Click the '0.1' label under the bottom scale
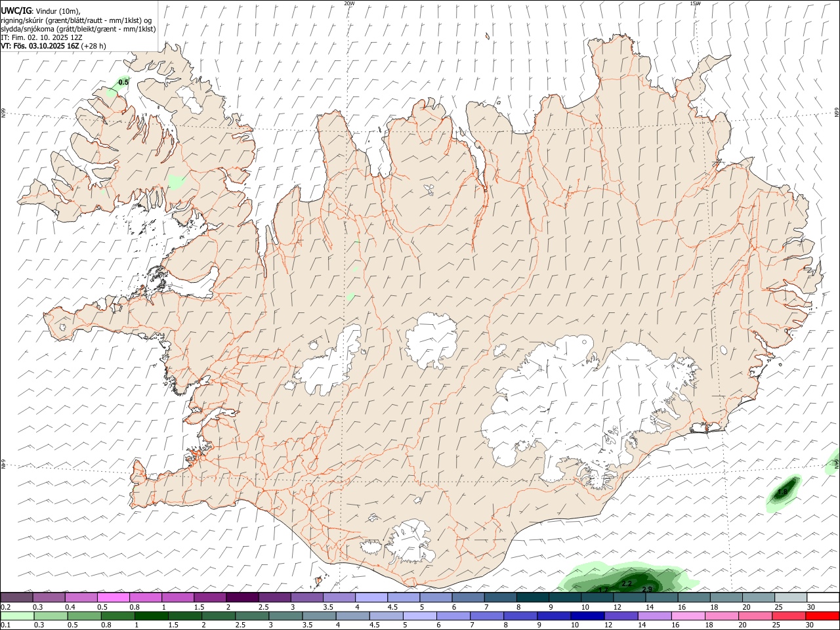The width and height of the screenshot is (840, 630). 6,625
